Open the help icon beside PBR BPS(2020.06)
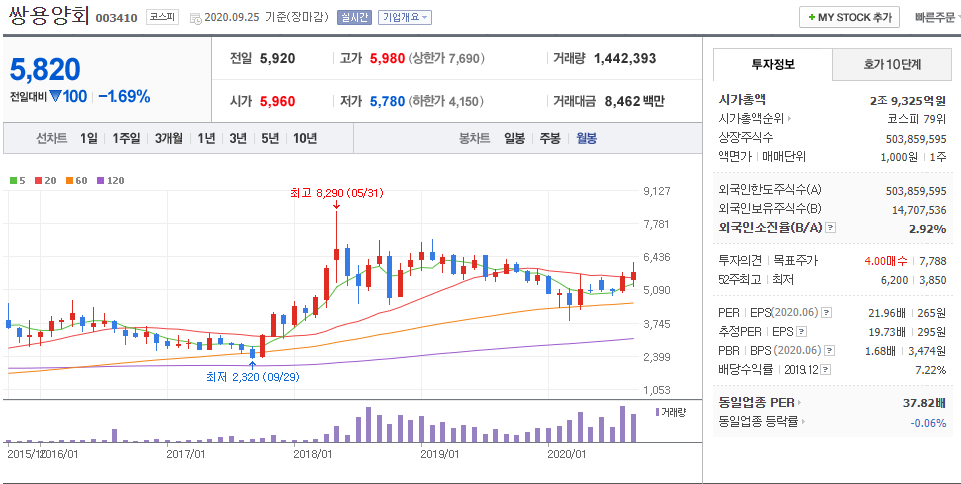This screenshot has width=961, height=484. [x=829, y=351]
